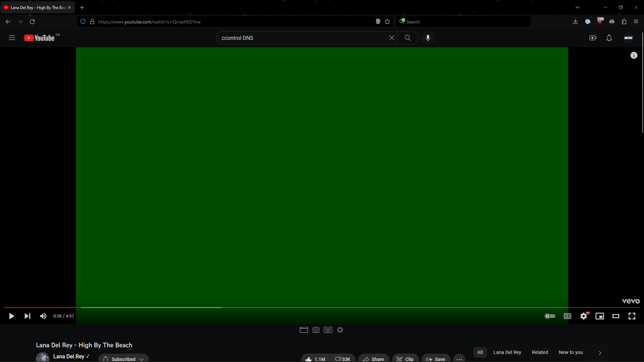Go to YouTube home via logo

click(39, 38)
